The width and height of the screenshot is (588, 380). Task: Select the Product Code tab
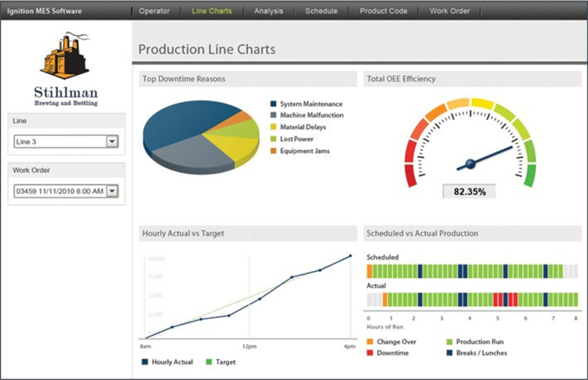pyautogui.click(x=384, y=11)
